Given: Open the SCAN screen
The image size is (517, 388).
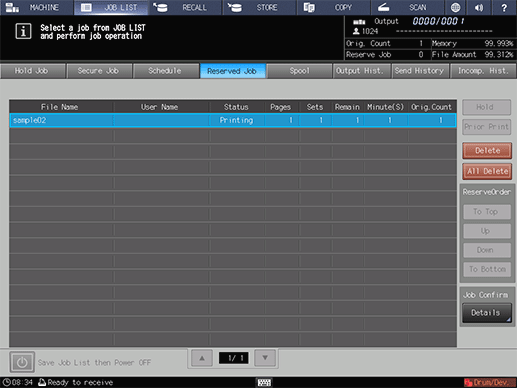Looking at the screenshot, I should [407, 7].
